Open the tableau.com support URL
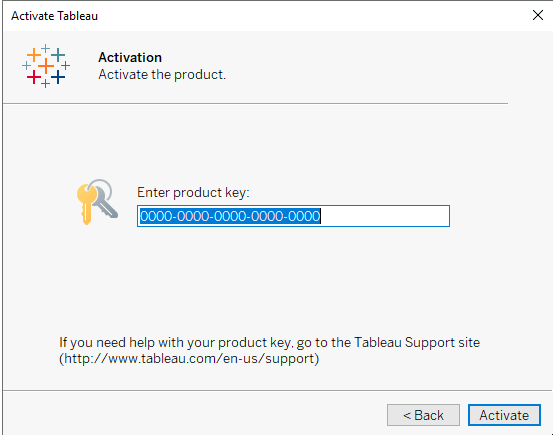 pos(189,358)
